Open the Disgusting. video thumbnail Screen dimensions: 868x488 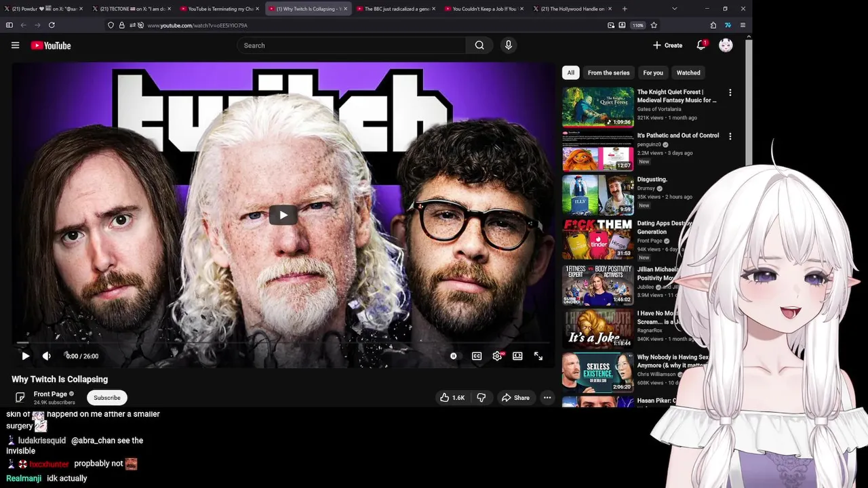click(597, 195)
